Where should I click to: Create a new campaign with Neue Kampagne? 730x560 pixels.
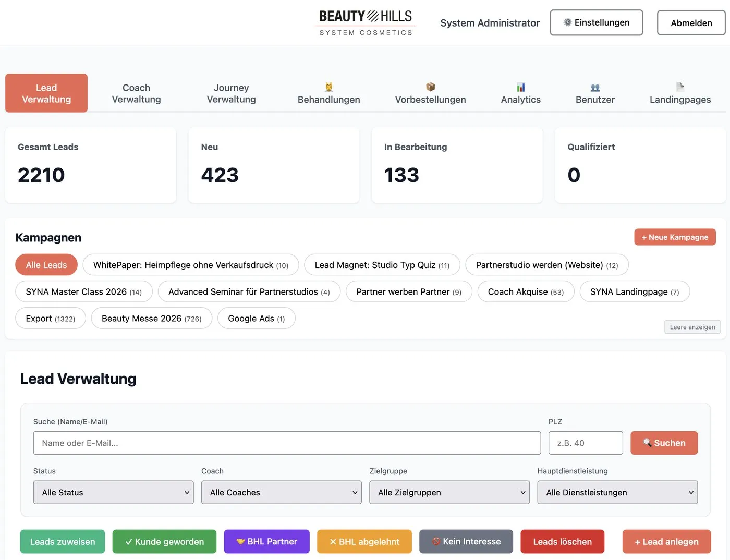click(675, 237)
